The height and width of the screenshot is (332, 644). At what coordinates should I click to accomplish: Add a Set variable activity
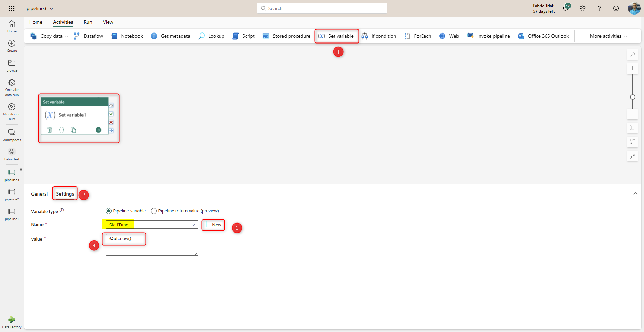point(336,36)
